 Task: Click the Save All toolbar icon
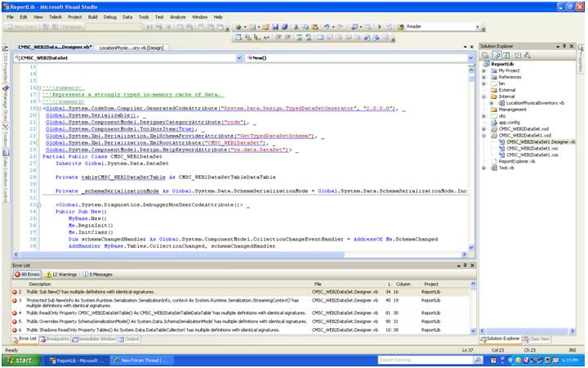284,27
